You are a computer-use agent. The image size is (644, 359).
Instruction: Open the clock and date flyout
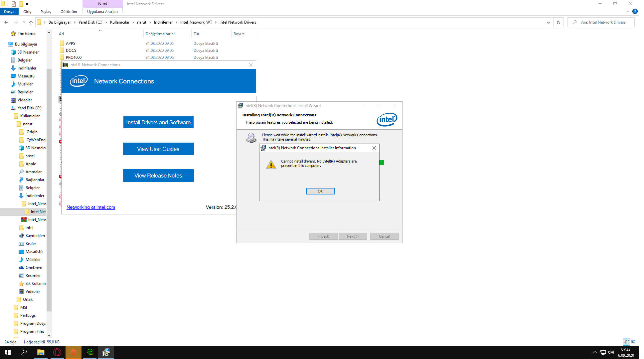coord(626,352)
